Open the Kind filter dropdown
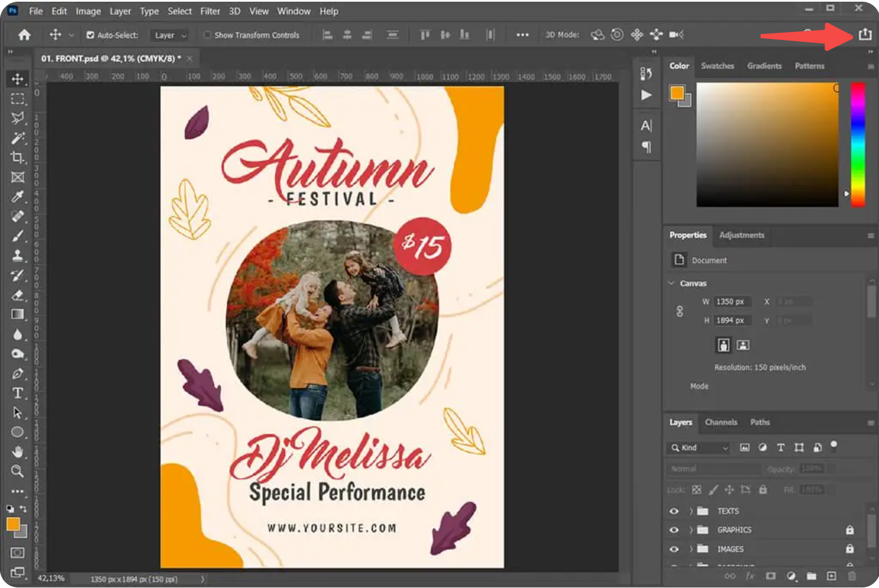 pos(726,447)
